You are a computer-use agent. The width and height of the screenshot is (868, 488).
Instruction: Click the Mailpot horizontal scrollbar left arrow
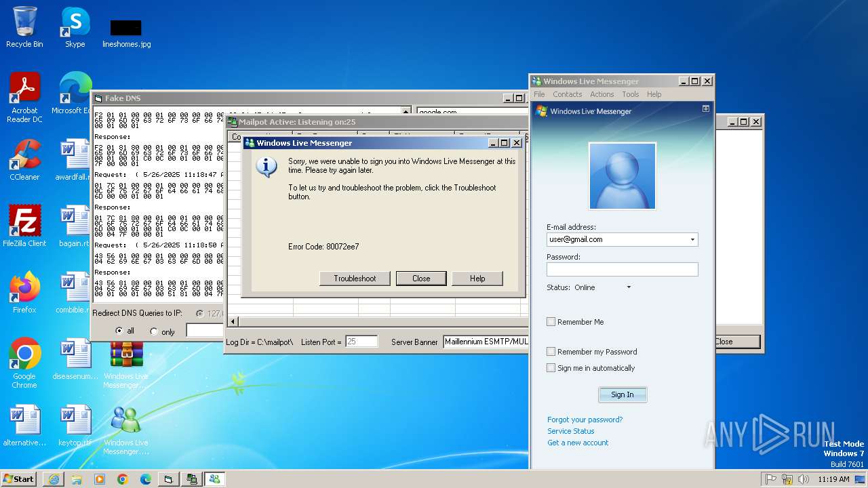pyautogui.click(x=233, y=322)
